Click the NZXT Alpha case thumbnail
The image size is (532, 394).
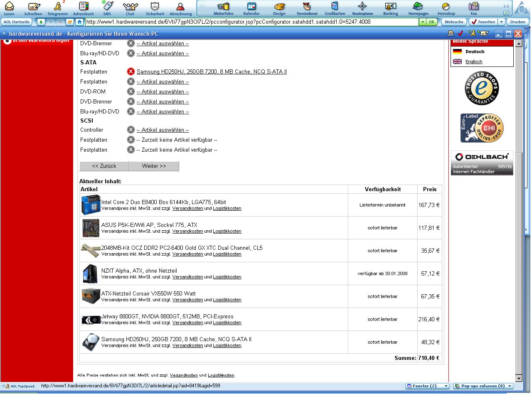pos(90,273)
